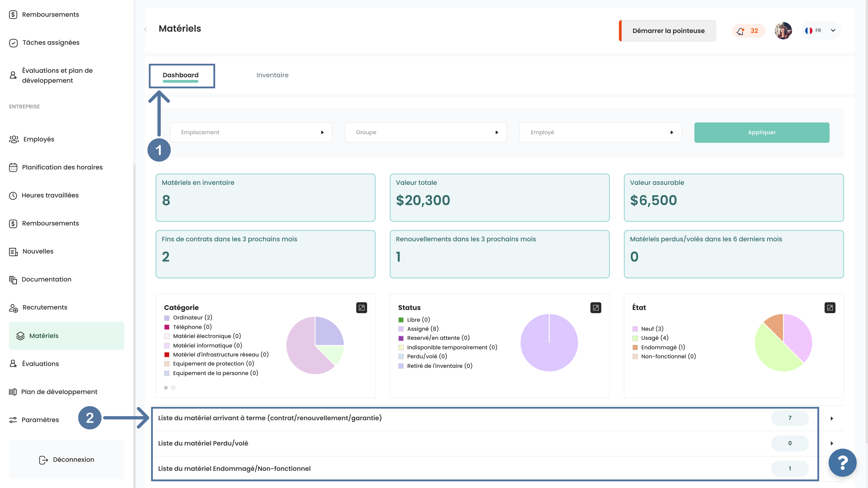The width and height of the screenshot is (868, 488).
Task: Start the time clock with Démarrer la pointeuse
Action: pyautogui.click(x=667, y=31)
